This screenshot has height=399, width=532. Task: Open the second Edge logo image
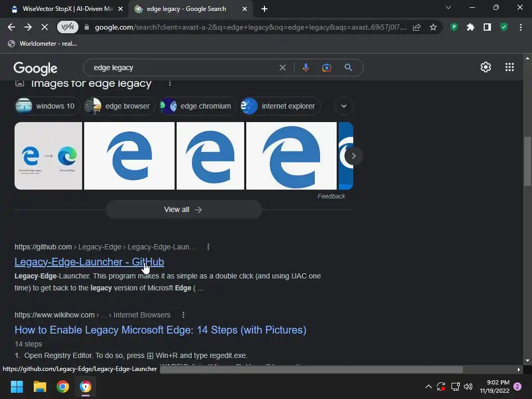pos(129,156)
